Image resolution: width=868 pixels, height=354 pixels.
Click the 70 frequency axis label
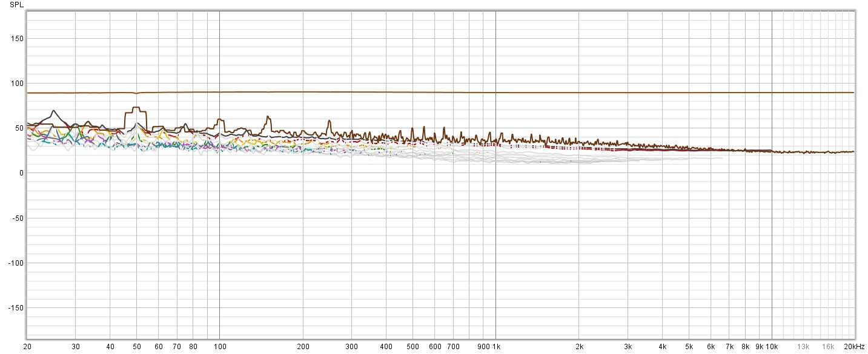pyautogui.click(x=177, y=347)
